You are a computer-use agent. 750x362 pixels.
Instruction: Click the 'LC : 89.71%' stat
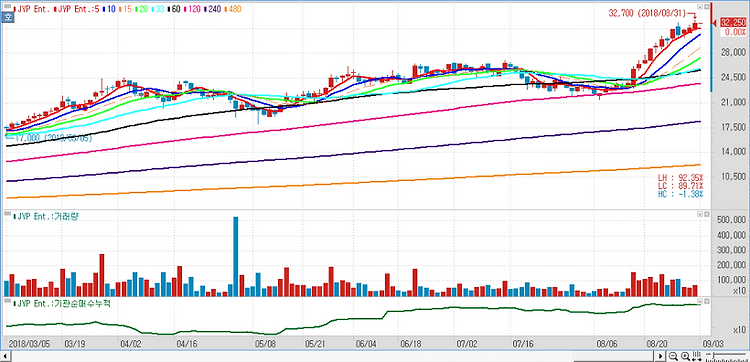tap(680, 186)
